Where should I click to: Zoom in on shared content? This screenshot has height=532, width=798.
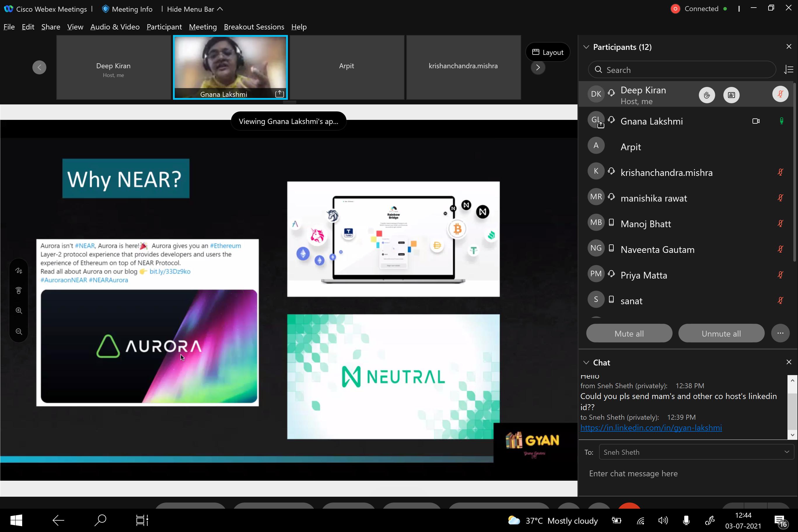coord(19,310)
